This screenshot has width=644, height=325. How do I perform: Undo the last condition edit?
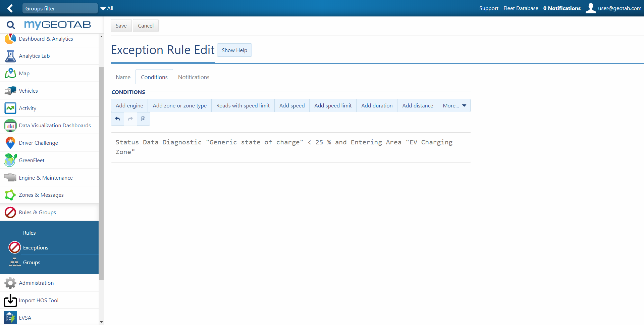click(117, 119)
